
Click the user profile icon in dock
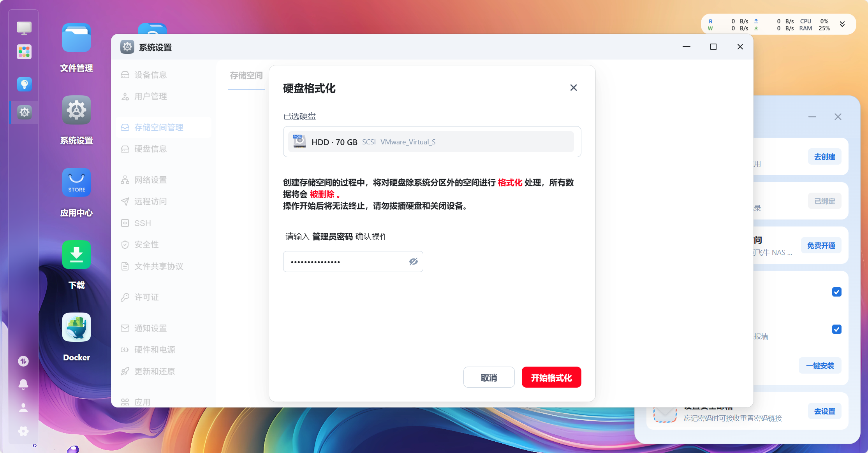click(23, 407)
